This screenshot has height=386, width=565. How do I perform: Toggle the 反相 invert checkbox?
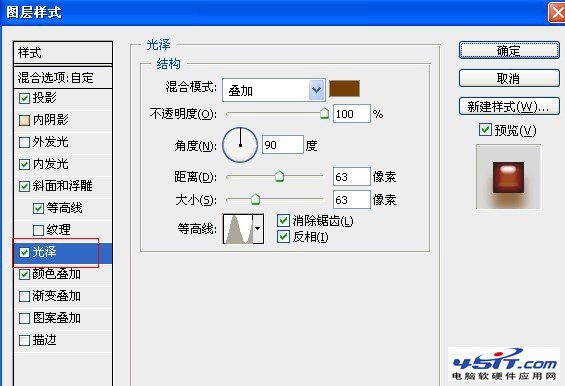tap(283, 236)
